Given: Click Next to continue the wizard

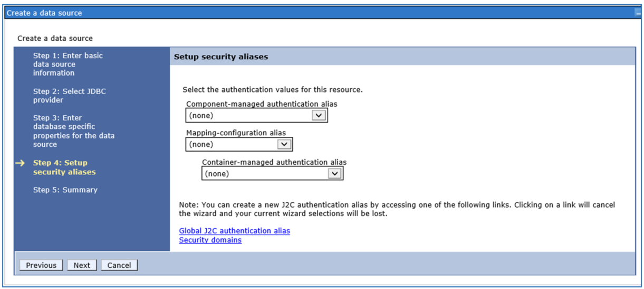Looking at the screenshot, I should pyautogui.click(x=82, y=265).
